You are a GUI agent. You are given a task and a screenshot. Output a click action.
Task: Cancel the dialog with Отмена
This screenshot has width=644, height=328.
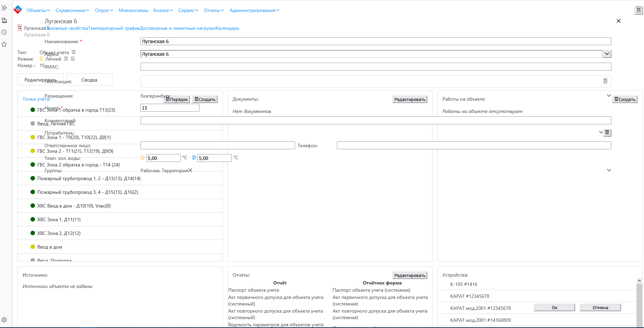pyautogui.click(x=600, y=307)
